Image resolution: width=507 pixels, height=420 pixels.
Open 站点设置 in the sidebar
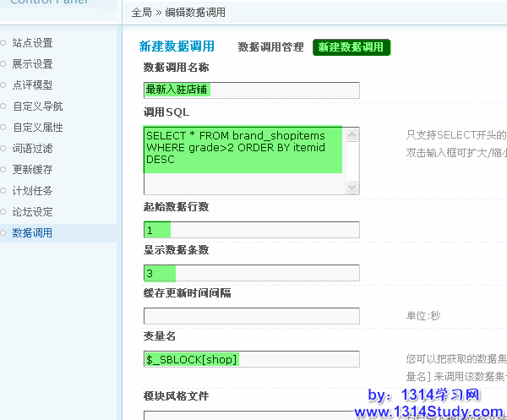[32, 42]
